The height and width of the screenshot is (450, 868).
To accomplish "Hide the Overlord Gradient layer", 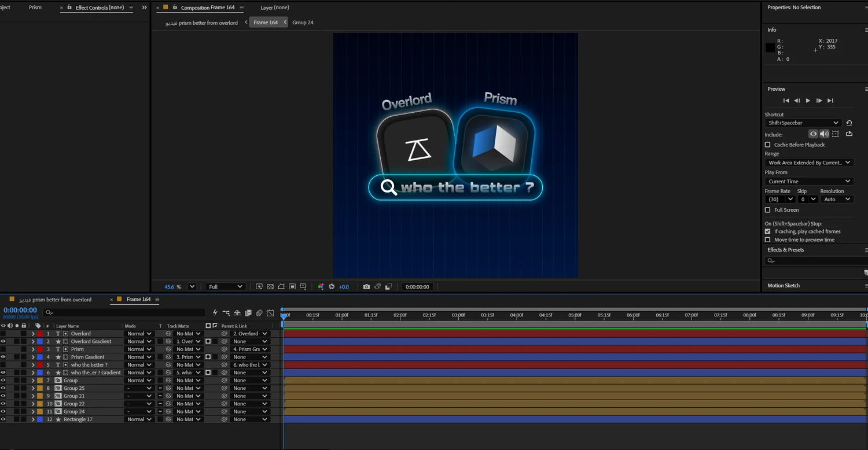I will pos(3,341).
